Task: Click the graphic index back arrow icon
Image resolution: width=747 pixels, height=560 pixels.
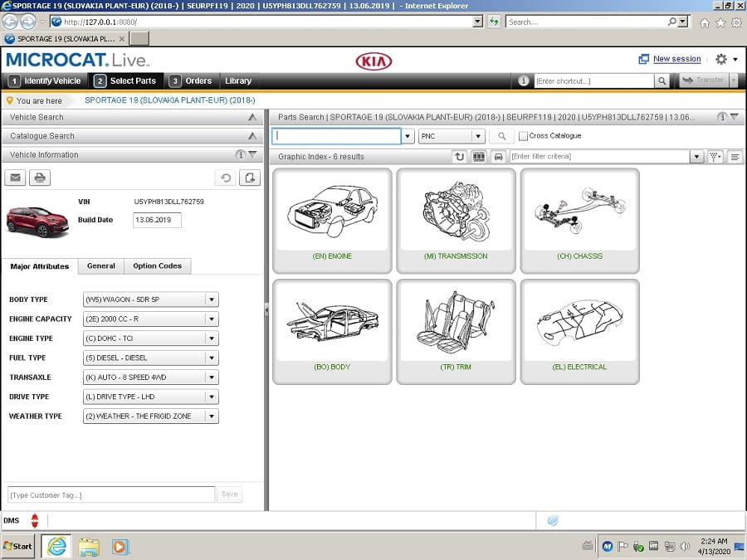Action: tap(459, 156)
